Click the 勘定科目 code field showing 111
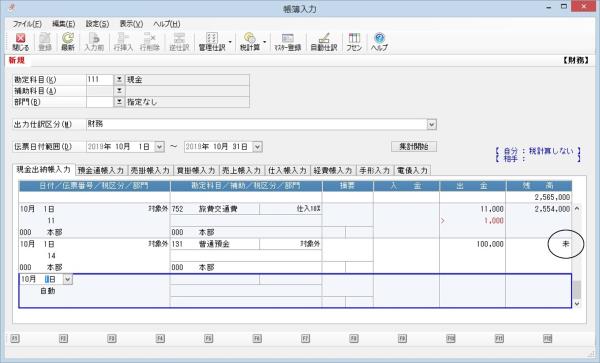Screen dimensions: 600x363 100,80
